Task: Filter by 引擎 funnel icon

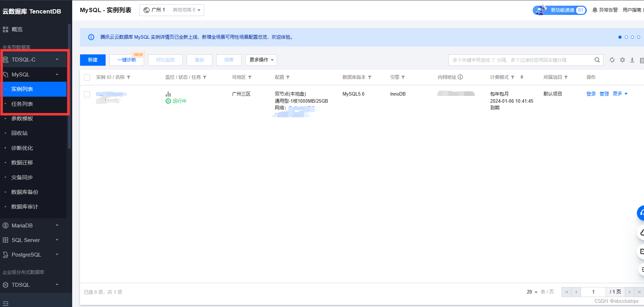Action: 403,77
